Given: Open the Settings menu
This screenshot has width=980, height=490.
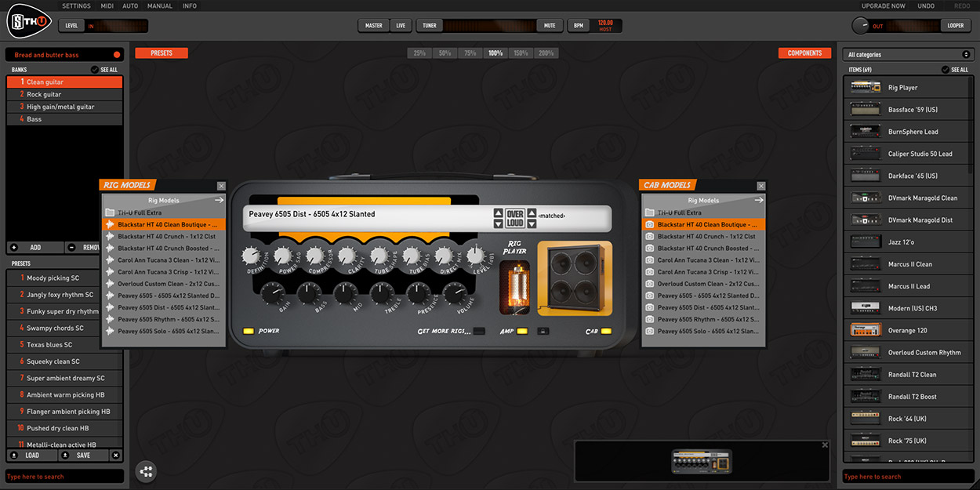Looking at the screenshot, I should (76, 5).
